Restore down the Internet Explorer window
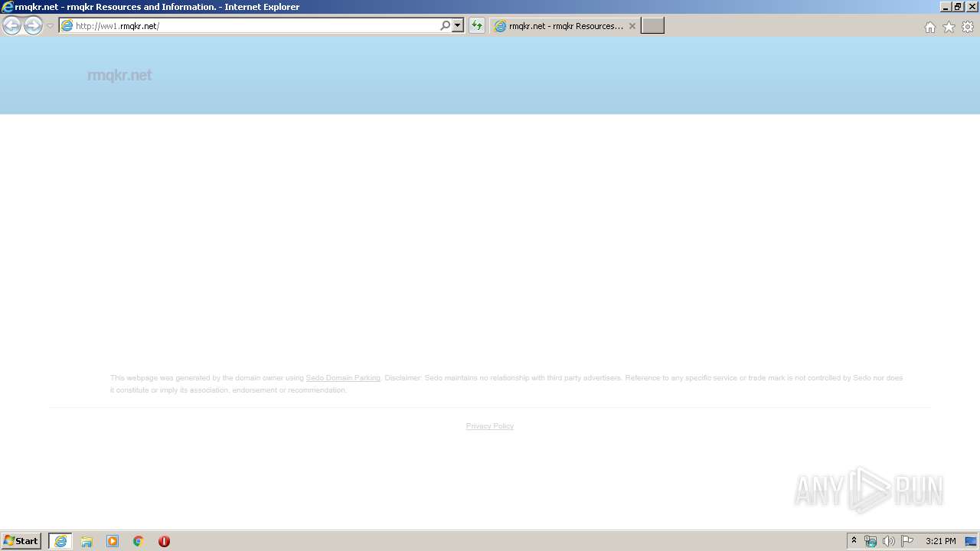This screenshot has height=551, width=980. coord(958,7)
